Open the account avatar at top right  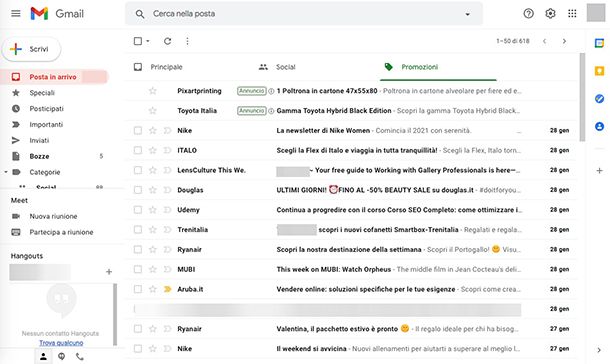tap(596, 13)
